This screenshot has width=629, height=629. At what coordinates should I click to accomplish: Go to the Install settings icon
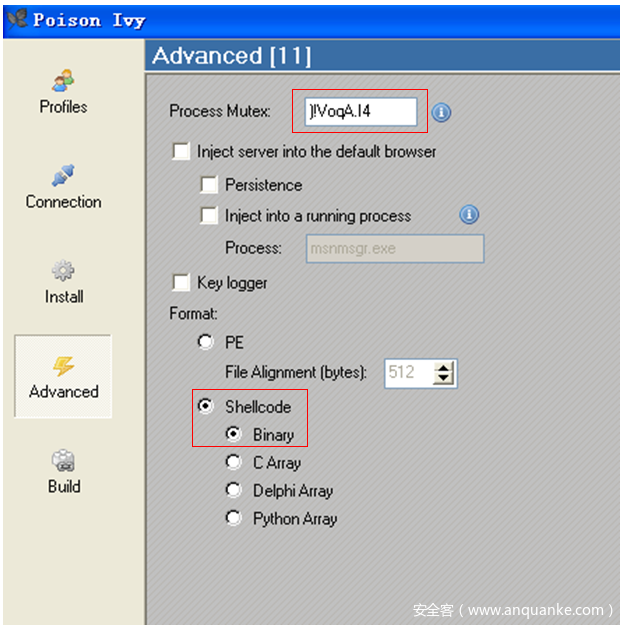coord(63,271)
